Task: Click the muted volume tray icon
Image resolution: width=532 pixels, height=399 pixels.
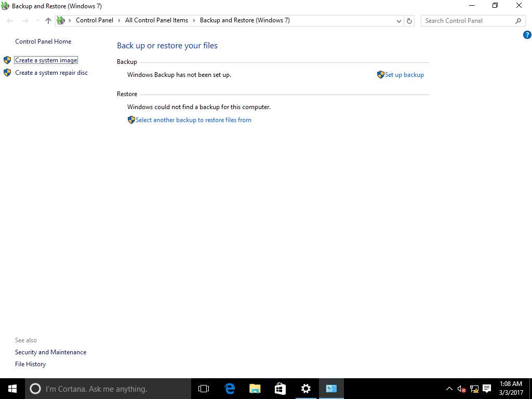Action: (461, 389)
